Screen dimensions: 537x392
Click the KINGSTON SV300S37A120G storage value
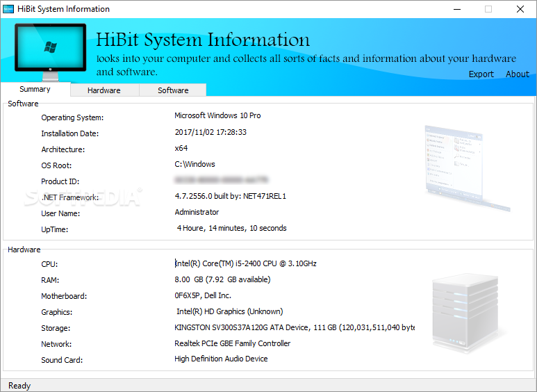coord(294,327)
